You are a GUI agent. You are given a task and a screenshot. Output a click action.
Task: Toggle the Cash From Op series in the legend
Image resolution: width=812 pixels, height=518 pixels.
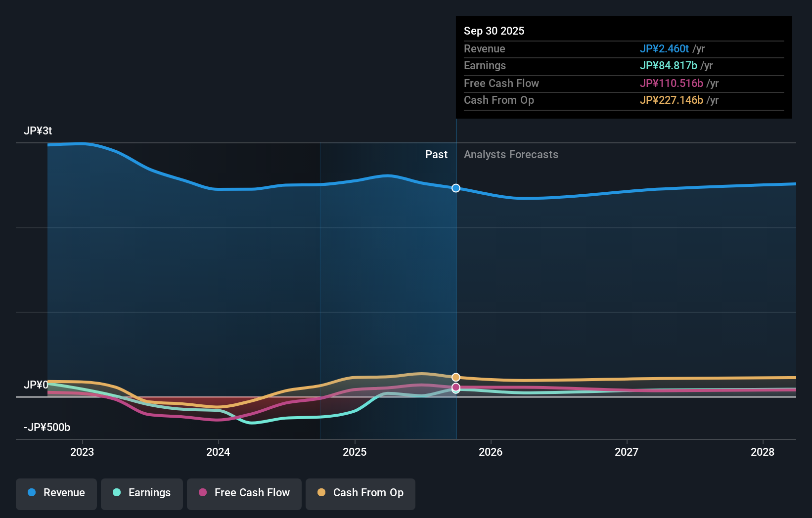[360, 493]
